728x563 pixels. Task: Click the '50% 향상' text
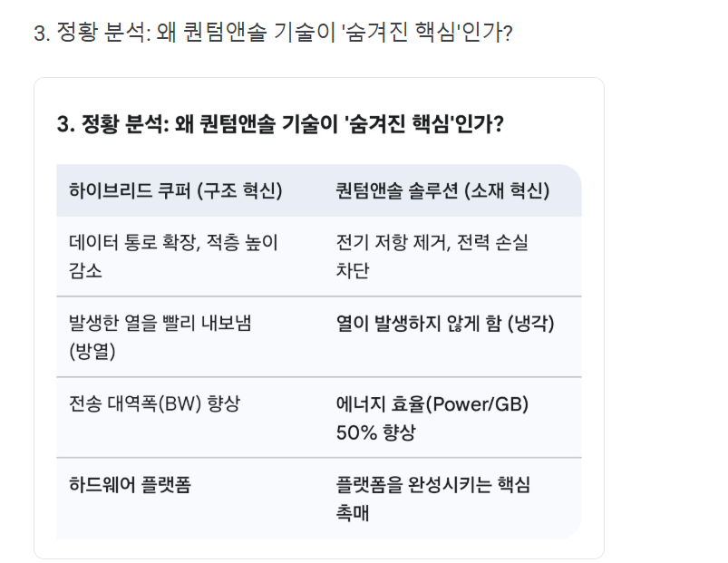pos(375,432)
